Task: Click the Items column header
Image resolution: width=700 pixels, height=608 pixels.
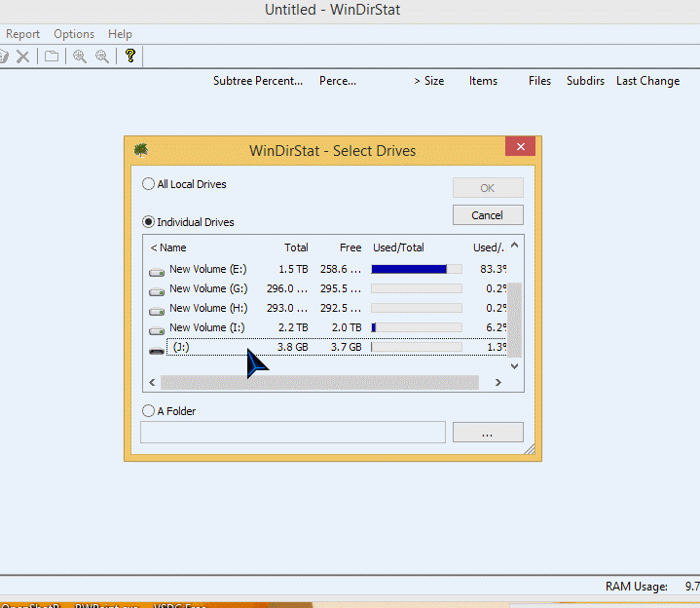Action: pyautogui.click(x=483, y=81)
